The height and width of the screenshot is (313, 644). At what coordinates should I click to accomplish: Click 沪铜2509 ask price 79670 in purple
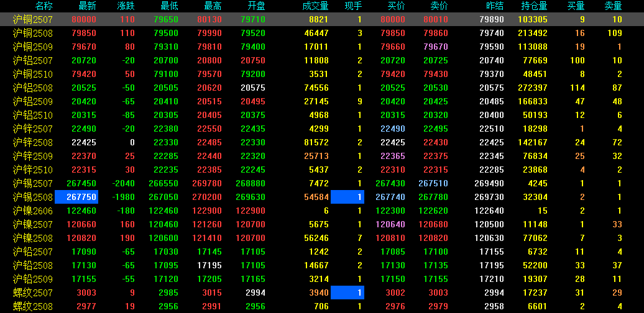pyautogui.click(x=436, y=47)
